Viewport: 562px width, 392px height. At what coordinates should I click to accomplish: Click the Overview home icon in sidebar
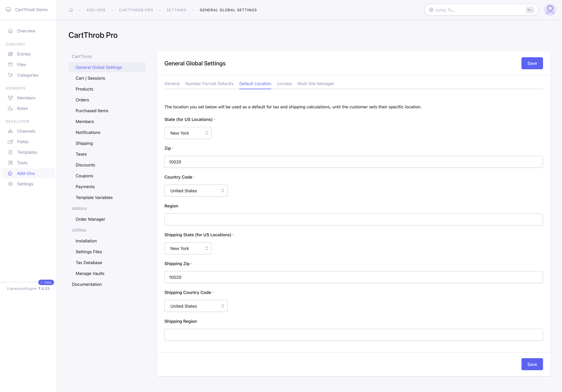(10, 31)
